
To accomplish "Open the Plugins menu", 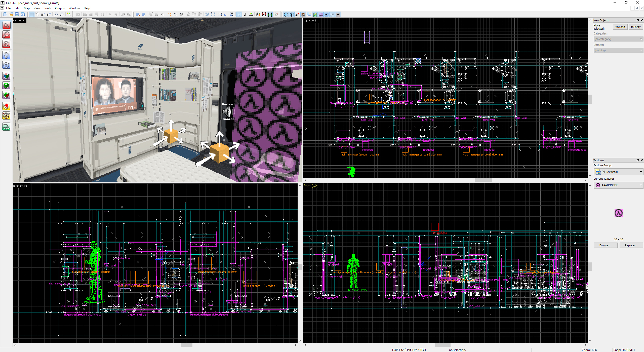I will (x=60, y=8).
